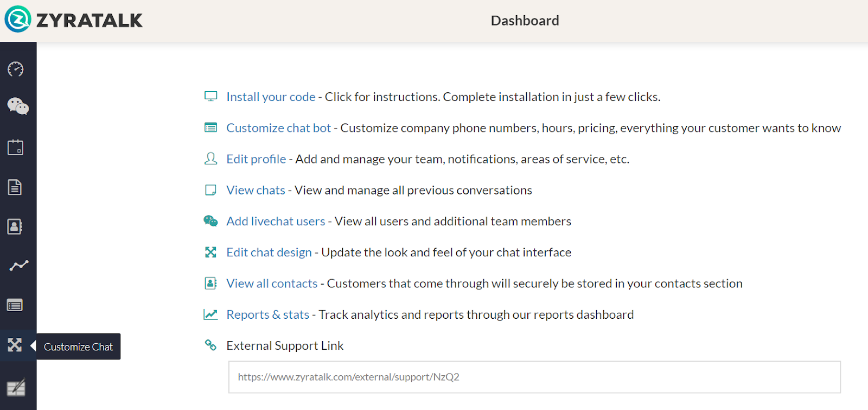Open the contacts book sidebar icon
Image resolution: width=868 pixels, height=410 pixels.
[15, 226]
